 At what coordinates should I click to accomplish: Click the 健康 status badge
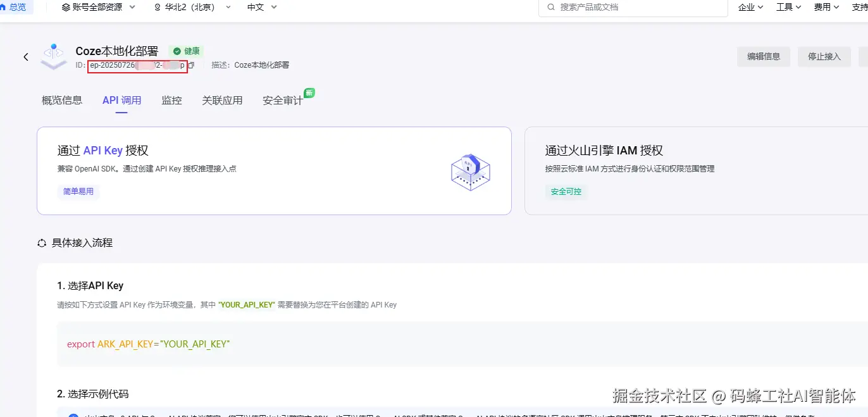pyautogui.click(x=186, y=51)
